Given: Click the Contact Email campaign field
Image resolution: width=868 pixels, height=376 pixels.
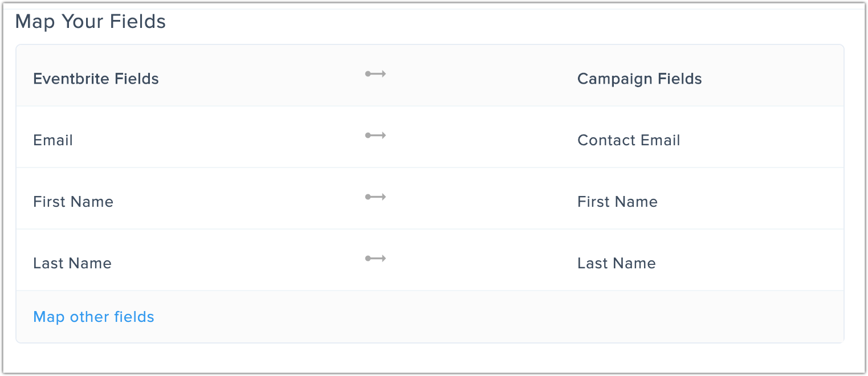Looking at the screenshot, I should 629,140.
